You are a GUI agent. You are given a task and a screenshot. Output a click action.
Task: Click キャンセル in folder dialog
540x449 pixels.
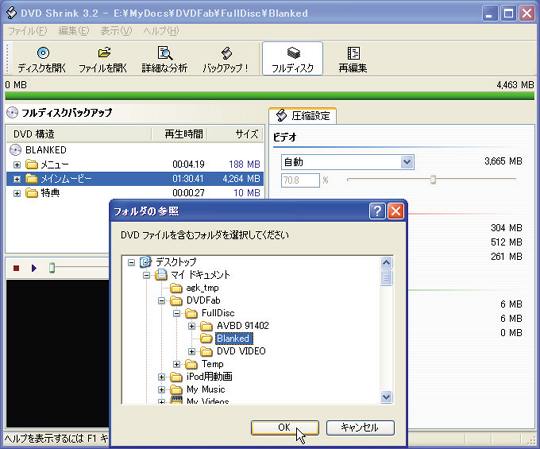(360, 428)
